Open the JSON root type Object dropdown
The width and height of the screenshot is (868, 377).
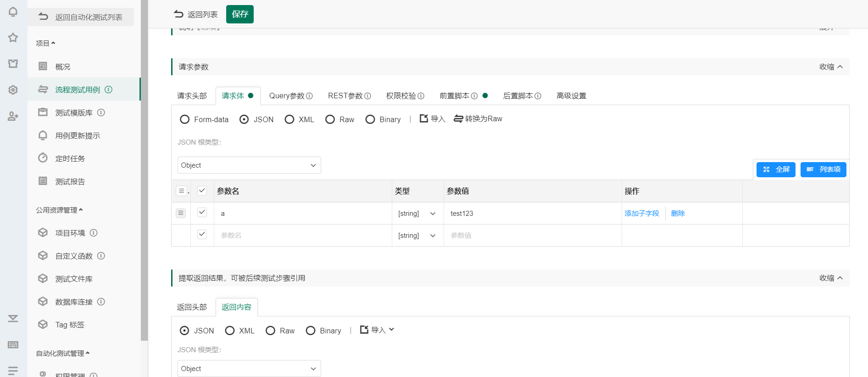[x=249, y=165]
